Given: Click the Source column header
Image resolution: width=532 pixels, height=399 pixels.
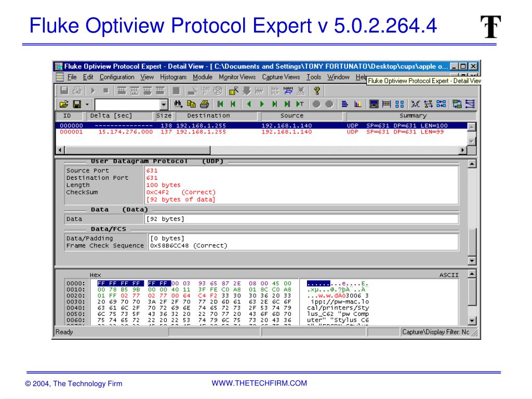Looking at the screenshot, I should coord(301,116).
